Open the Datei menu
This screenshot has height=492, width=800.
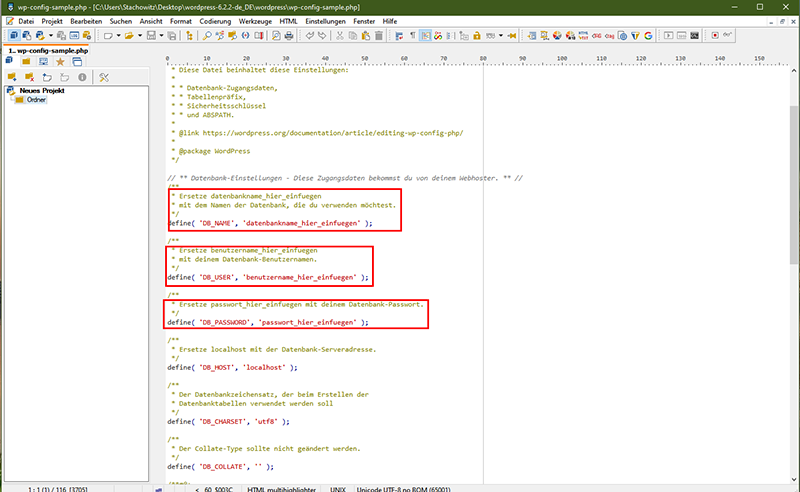coord(26,21)
